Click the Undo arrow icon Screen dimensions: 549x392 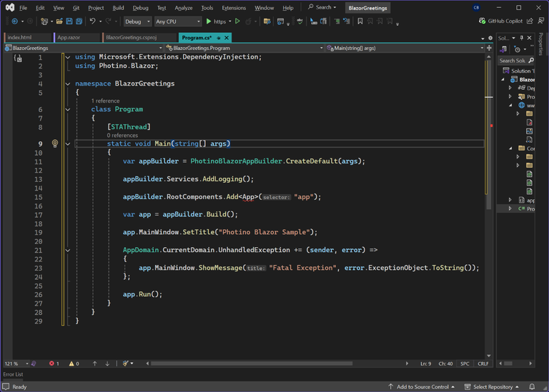(92, 21)
